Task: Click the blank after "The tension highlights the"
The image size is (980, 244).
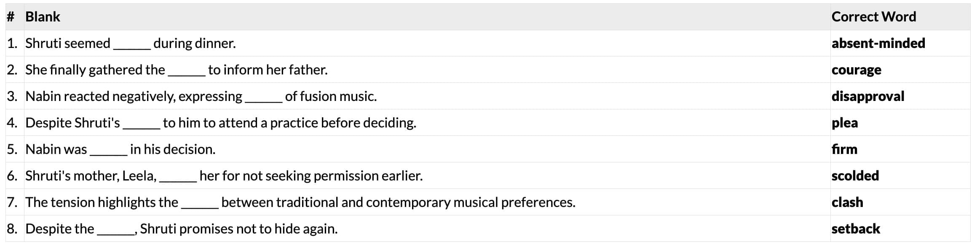Action: click(x=200, y=204)
